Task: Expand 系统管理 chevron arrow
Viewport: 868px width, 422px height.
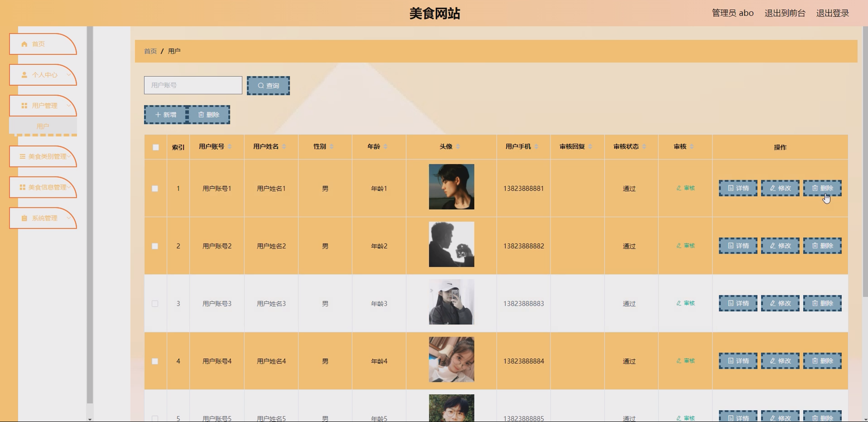Action: (69, 218)
